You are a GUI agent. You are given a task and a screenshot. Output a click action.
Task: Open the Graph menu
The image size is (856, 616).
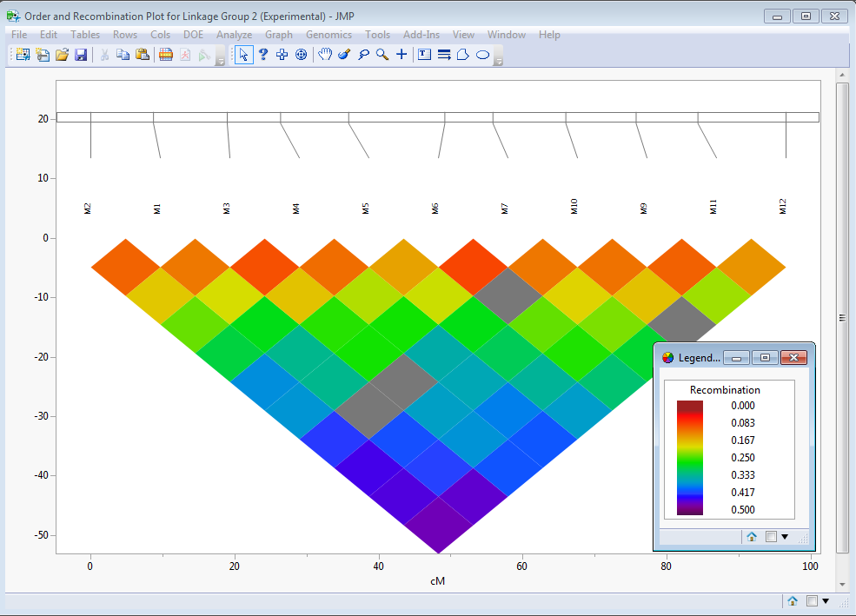tap(279, 35)
